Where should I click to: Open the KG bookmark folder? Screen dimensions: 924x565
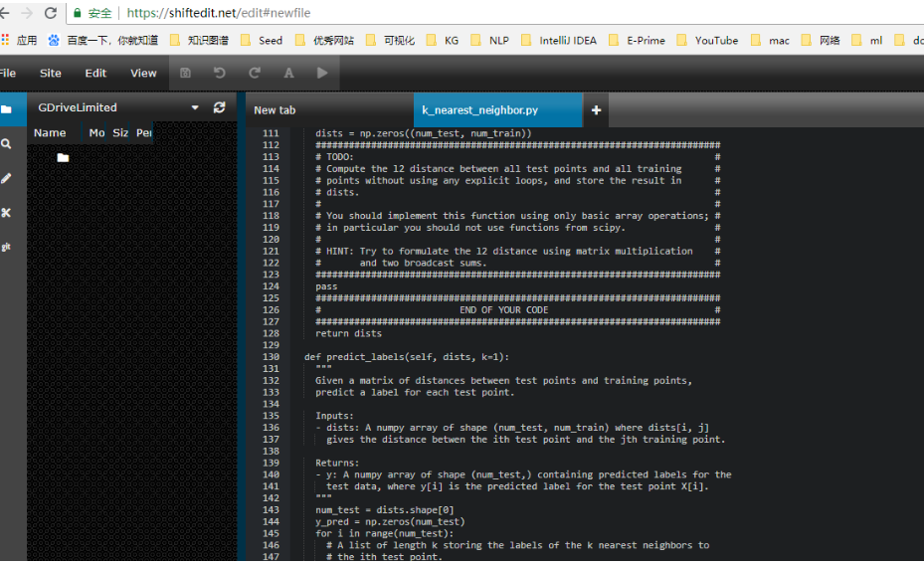[443, 40]
